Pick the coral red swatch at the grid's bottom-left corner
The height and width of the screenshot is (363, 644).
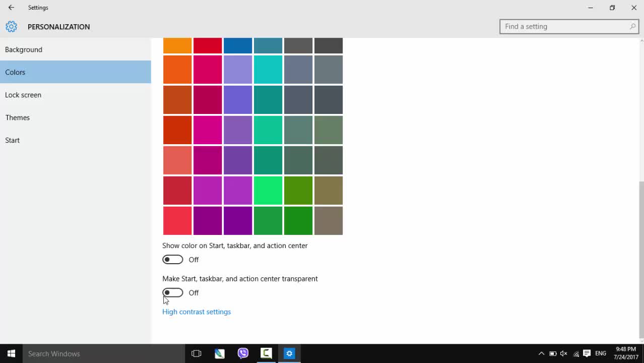177,221
